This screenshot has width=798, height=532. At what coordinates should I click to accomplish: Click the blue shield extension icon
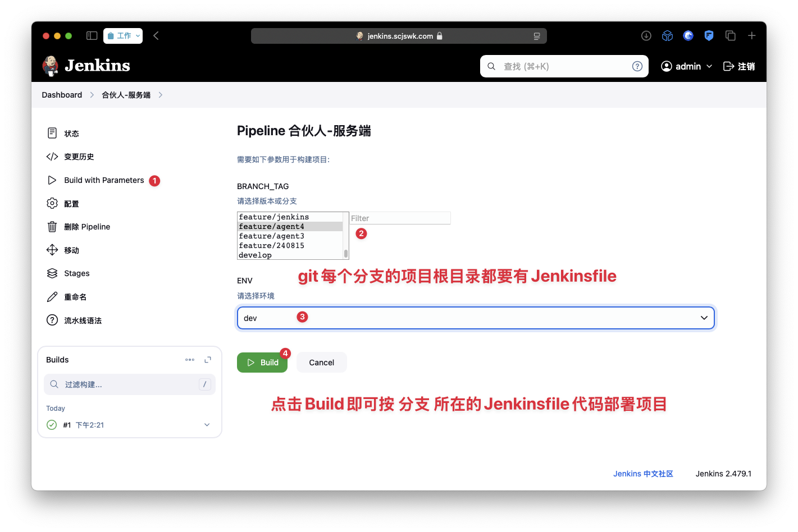(709, 36)
